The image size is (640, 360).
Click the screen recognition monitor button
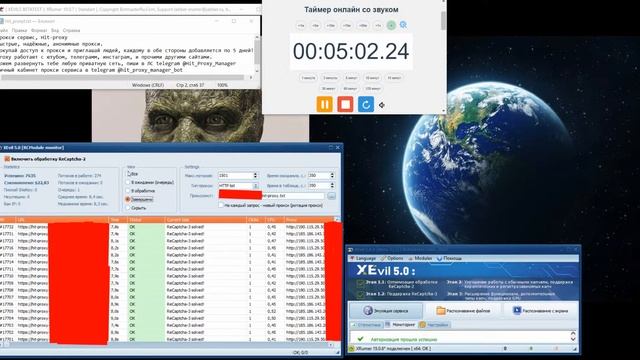pyautogui.click(x=540, y=311)
